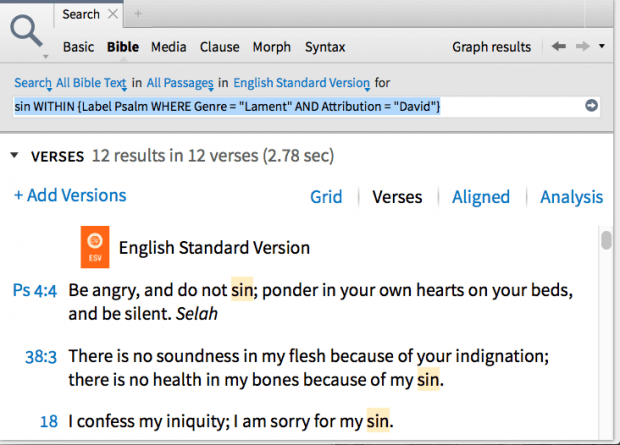Screen dimensions: 620x445
Task: Open the All Passages range selector
Action: pos(180,83)
